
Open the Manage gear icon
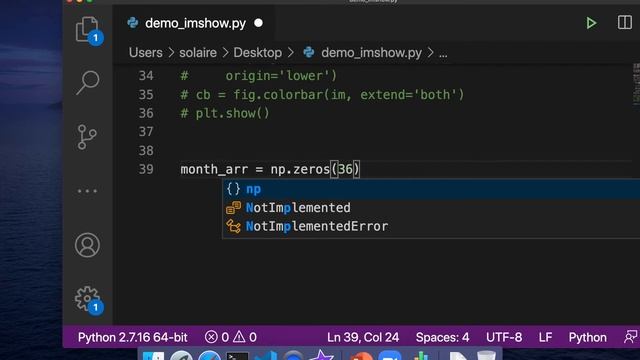[87, 299]
